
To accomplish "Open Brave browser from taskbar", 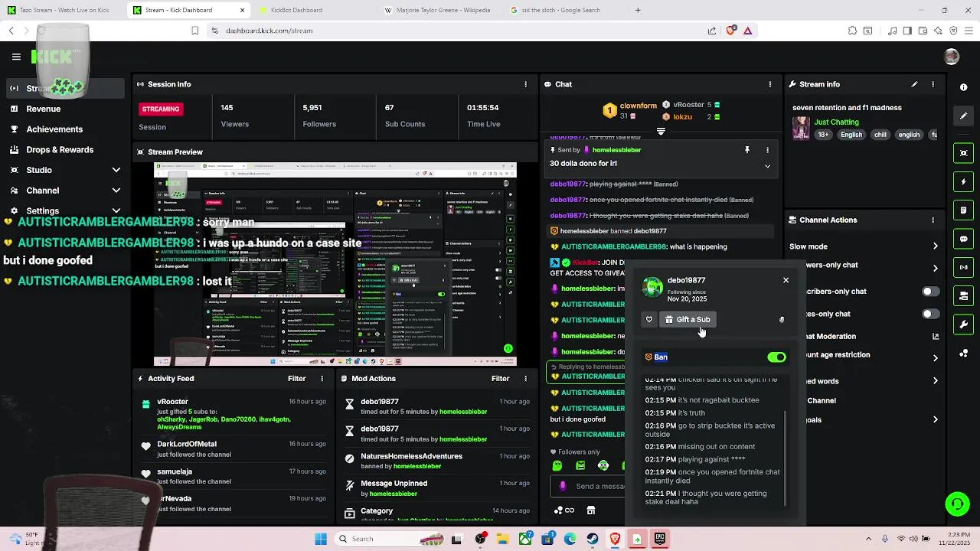I will click(x=615, y=539).
